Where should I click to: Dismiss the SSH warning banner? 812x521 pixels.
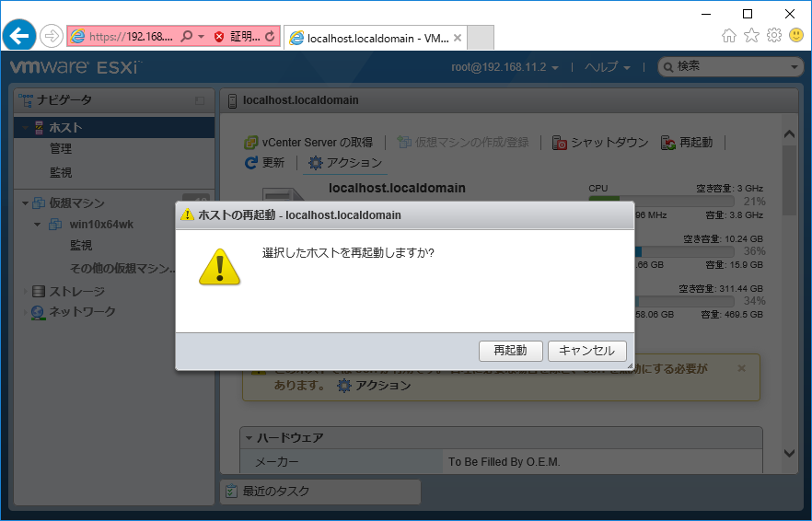(x=742, y=368)
